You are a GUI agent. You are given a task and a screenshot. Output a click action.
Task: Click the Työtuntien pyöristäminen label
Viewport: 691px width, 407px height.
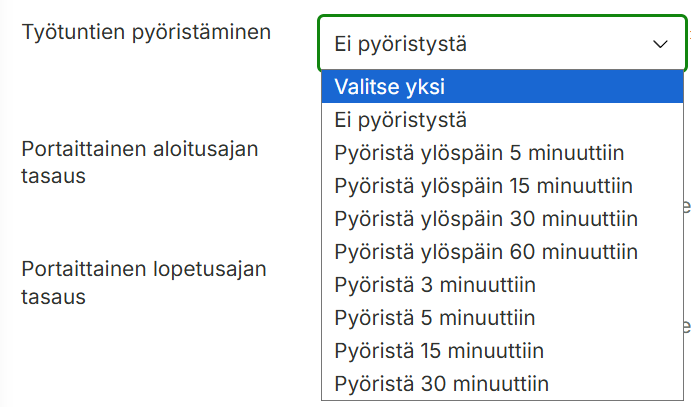[x=146, y=32]
